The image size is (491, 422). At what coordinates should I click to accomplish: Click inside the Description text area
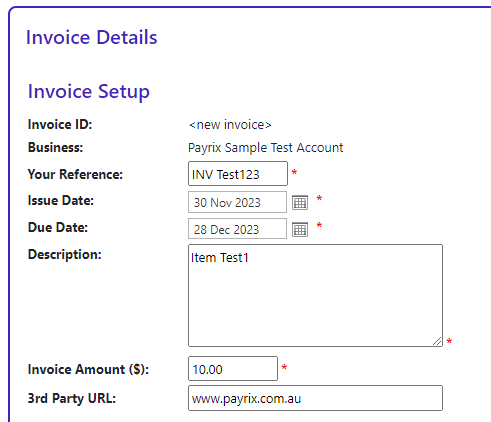(315, 295)
